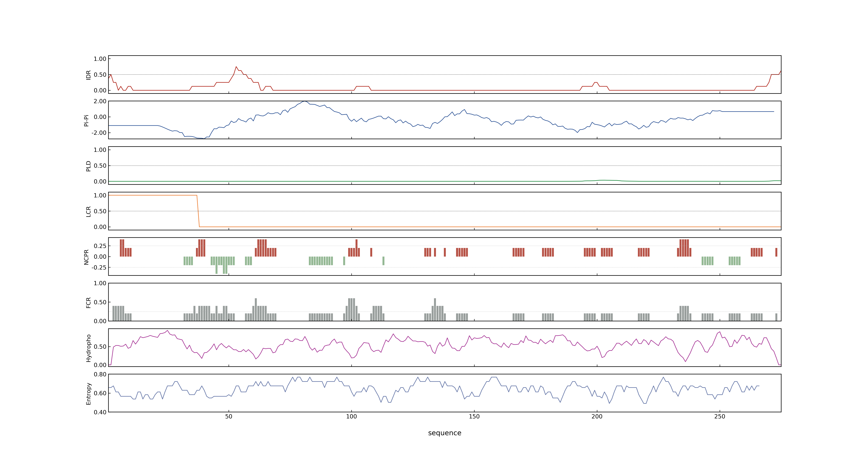Click the IDR y-axis label
The image size is (868, 463).
coord(88,75)
